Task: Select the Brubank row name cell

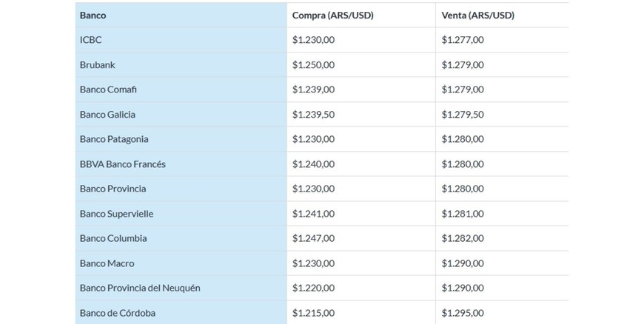Action: coord(98,65)
